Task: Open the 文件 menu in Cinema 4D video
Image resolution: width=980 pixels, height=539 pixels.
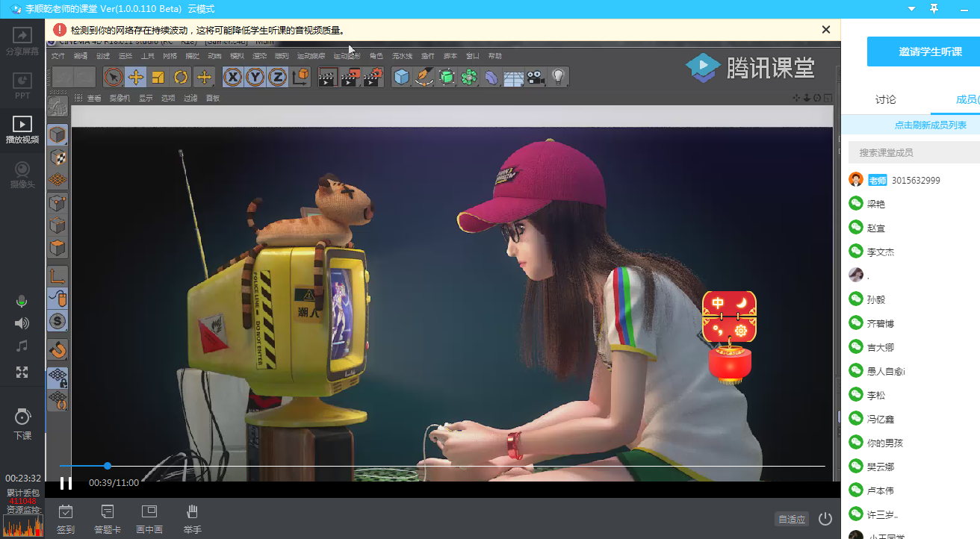Action: coord(58,56)
